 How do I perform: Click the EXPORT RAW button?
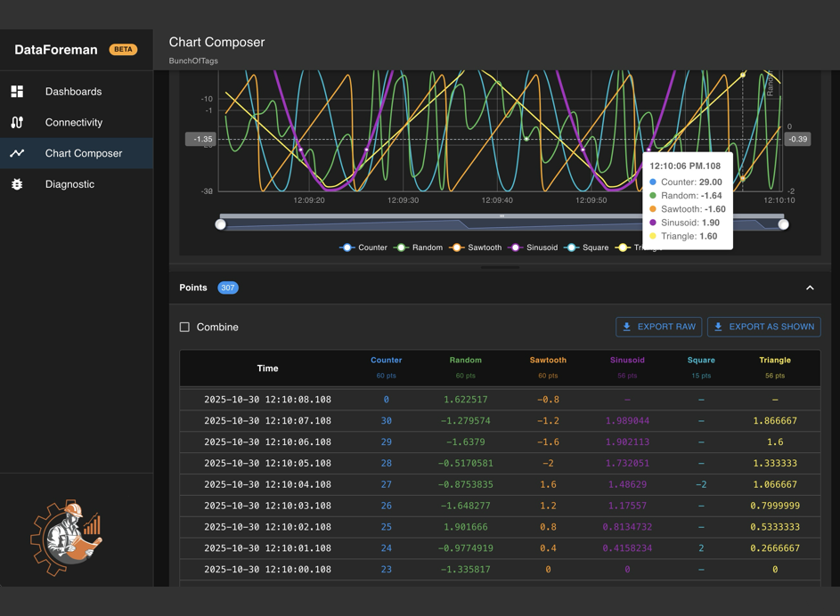click(658, 327)
